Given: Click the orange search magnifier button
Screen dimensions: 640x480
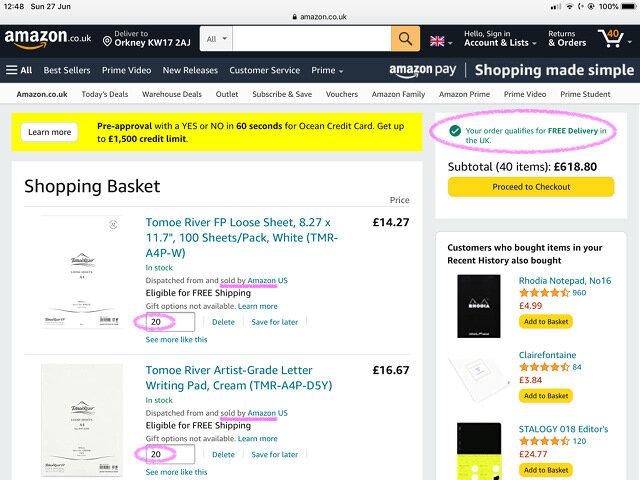Looking at the screenshot, I should pyautogui.click(x=405, y=39).
